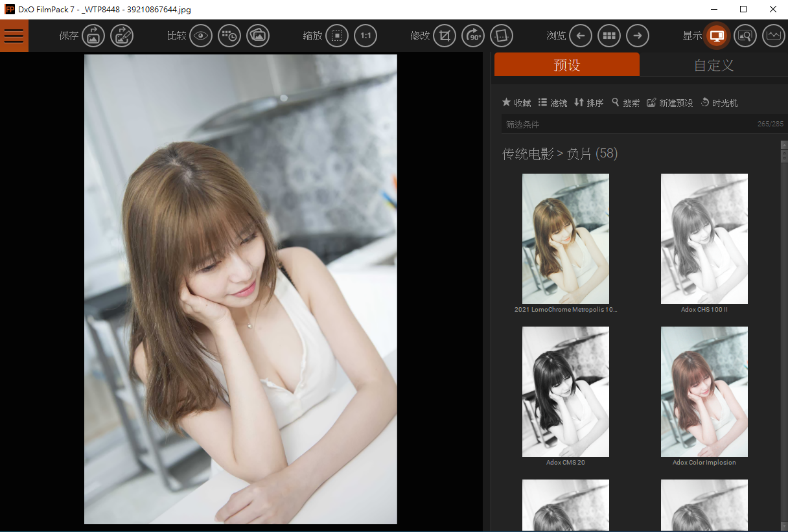Click the 新建预设 button

pos(669,103)
